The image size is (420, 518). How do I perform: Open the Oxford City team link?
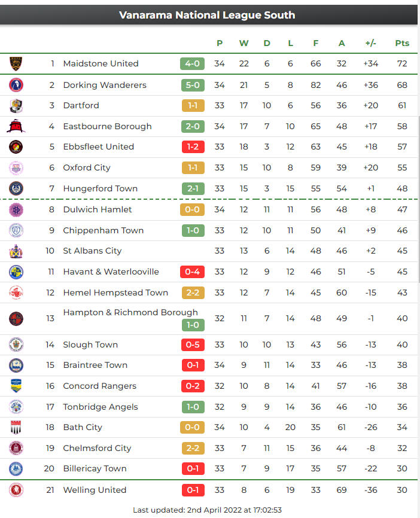[87, 167]
